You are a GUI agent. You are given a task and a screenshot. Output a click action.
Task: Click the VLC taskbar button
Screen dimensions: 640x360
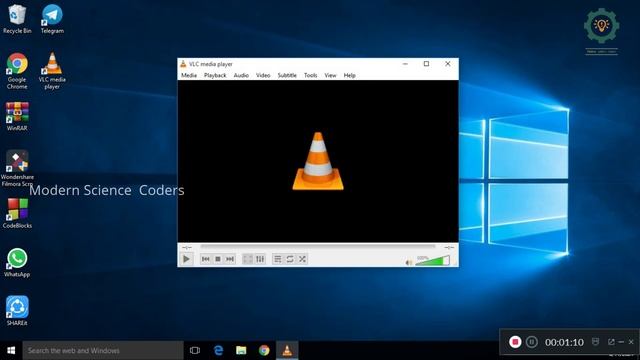click(x=287, y=350)
